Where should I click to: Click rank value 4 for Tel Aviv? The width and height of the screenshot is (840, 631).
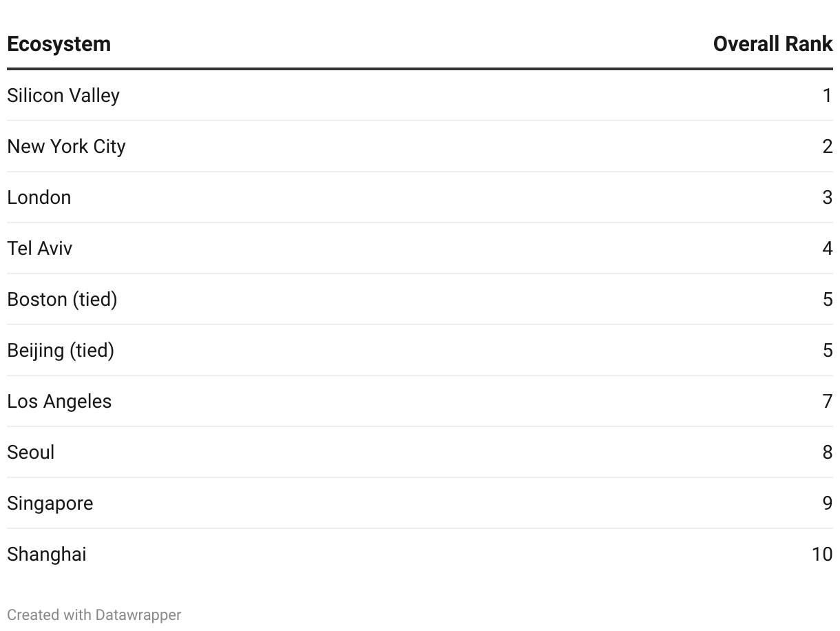click(x=828, y=248)
